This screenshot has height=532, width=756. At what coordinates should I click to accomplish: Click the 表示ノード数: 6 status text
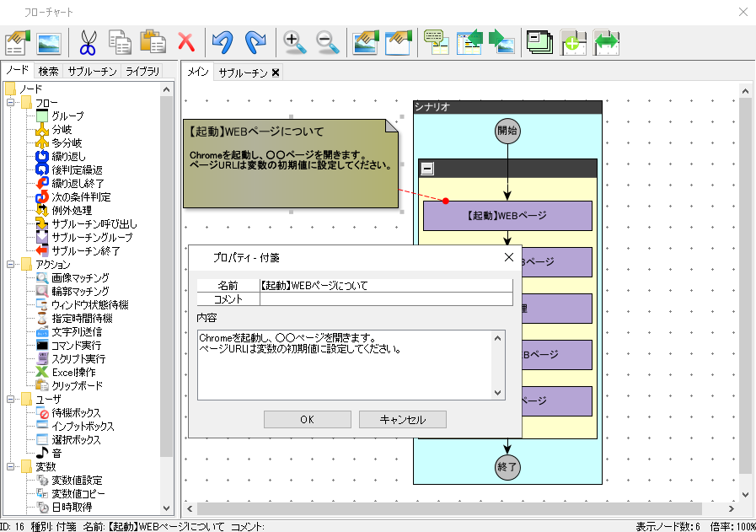[668, 527]
